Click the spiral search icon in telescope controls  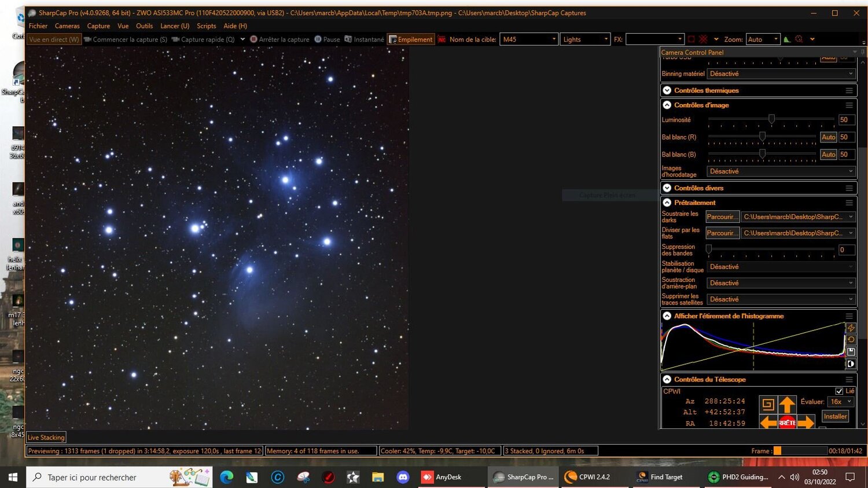768,404
